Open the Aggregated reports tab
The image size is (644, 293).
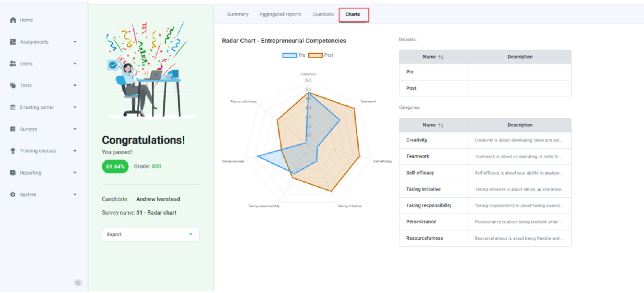point(280,14)
